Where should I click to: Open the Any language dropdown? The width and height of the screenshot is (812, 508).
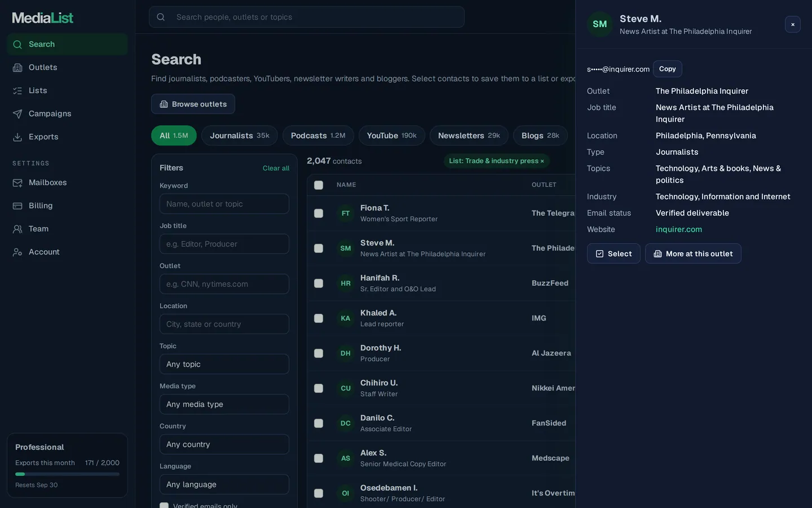224,484
